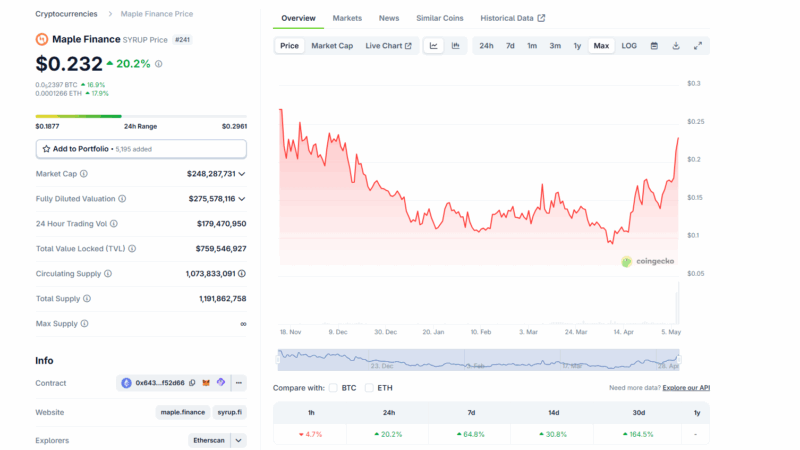Click Add to Portfolio button
Image resolution: width=800 pixels, height=450 pixels.
pos(141,149)
